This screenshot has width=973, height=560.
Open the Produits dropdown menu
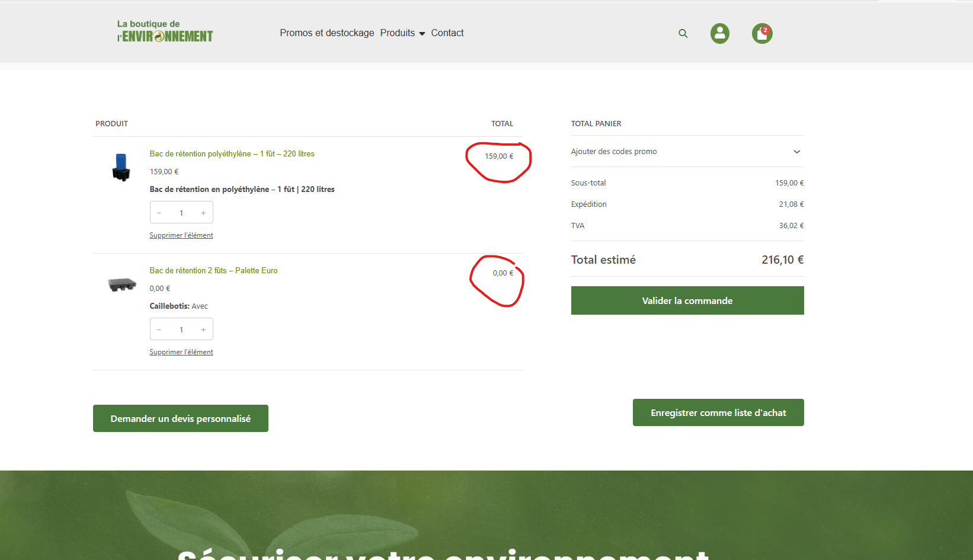point(402,33)
